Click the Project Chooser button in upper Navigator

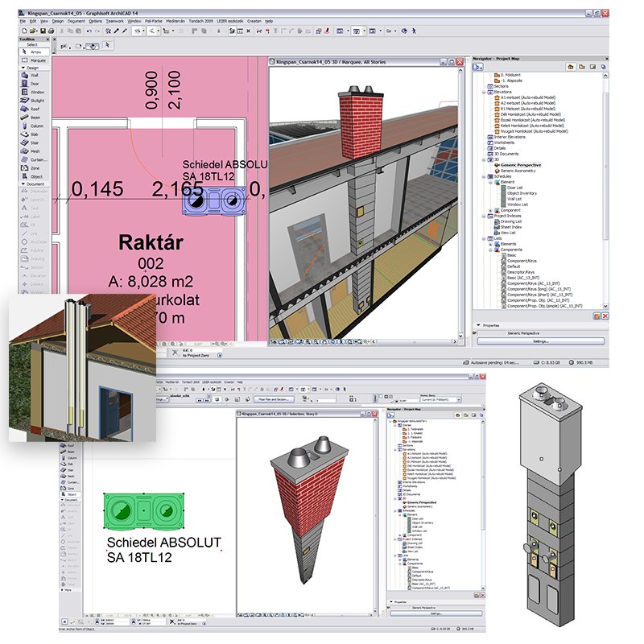(x=478, y=67)
